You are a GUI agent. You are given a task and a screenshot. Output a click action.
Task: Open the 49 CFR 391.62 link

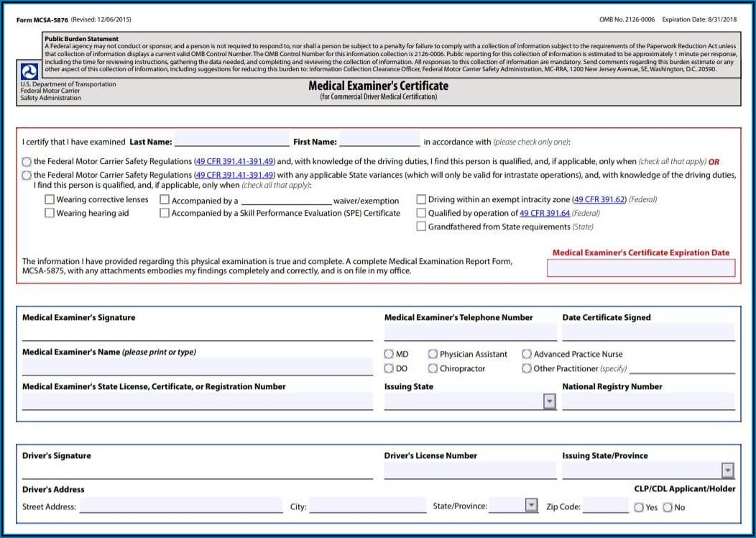[x=599, y=199]
